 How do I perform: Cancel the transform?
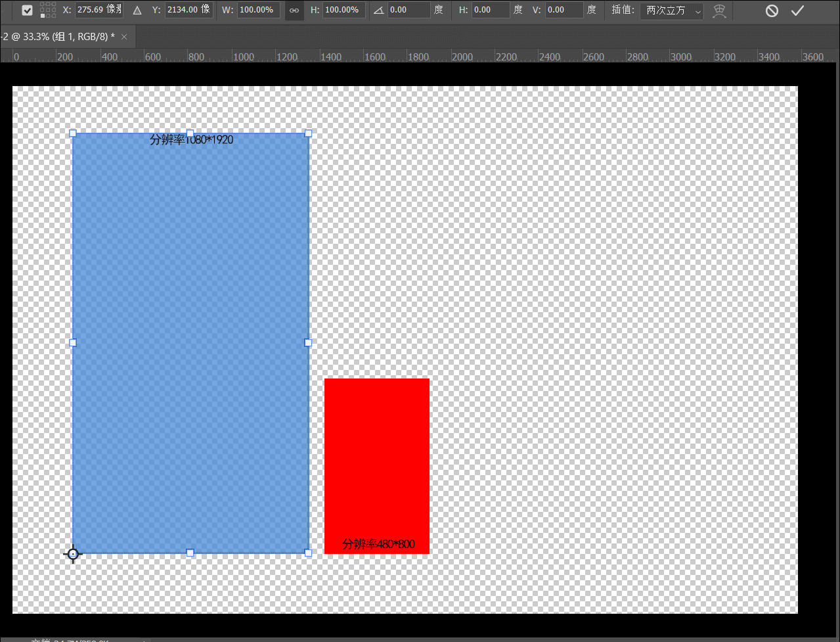pos(772,11)
